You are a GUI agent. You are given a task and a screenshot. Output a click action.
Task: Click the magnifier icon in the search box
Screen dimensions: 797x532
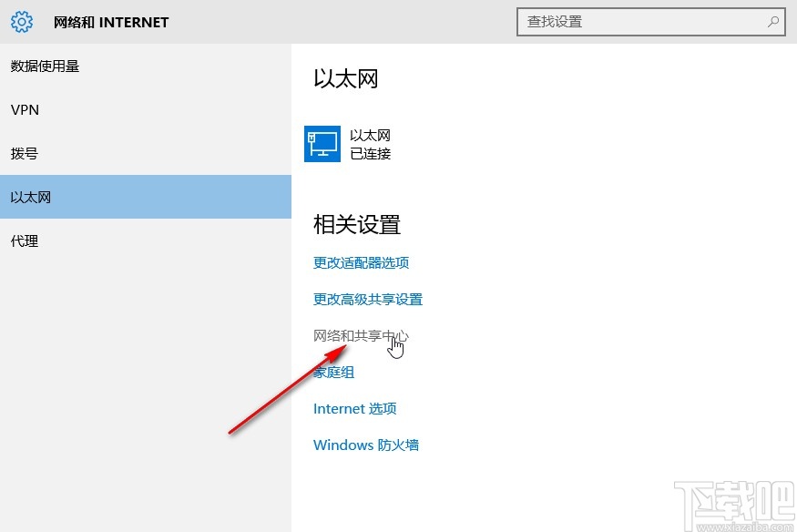(772, 21)
